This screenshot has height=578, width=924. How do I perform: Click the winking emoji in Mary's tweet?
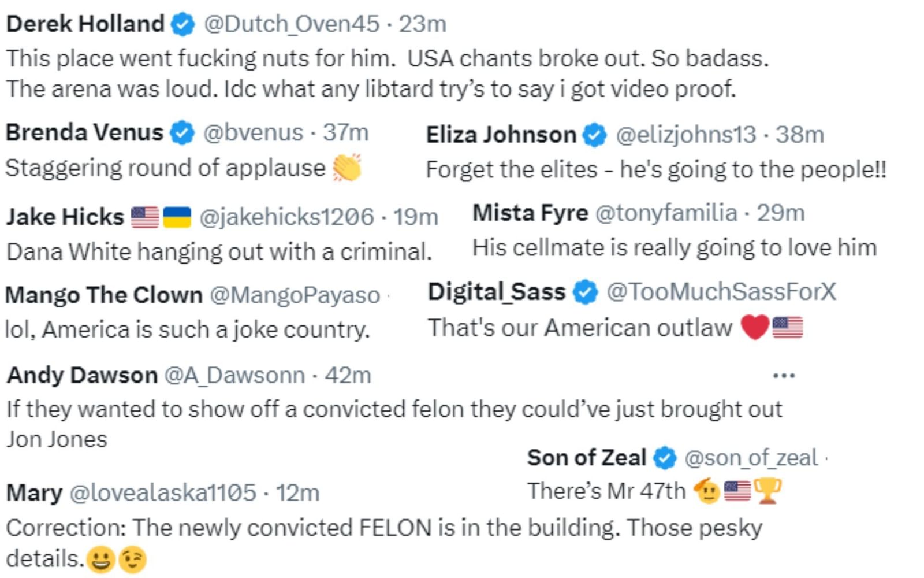tap(132, 559)
